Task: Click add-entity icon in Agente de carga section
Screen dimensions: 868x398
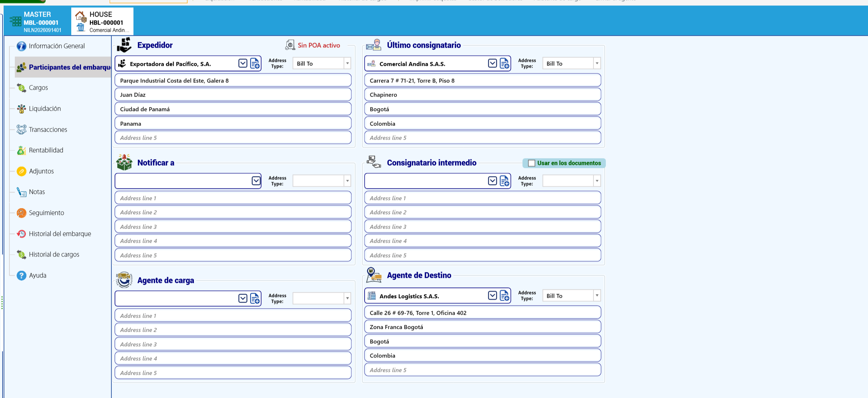Action: click(255, 298)
